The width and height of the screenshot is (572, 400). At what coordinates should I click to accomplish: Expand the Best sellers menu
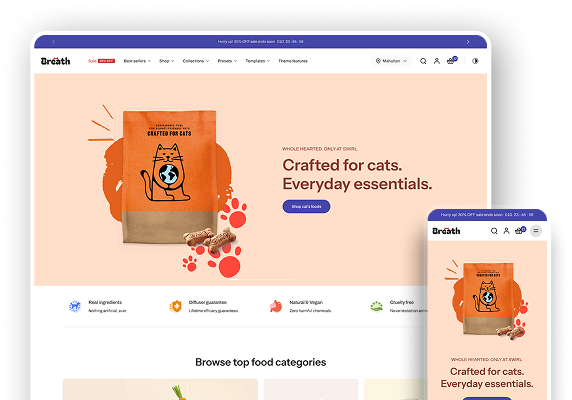[x=137, y=61]
